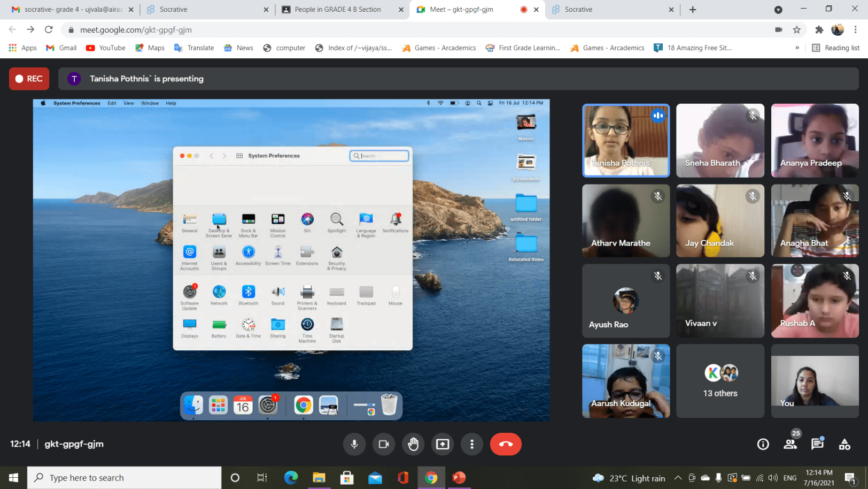This screenshot has width=868, height=489.
Task: Open the chat with everyone panel
Action: click(817, 444)
